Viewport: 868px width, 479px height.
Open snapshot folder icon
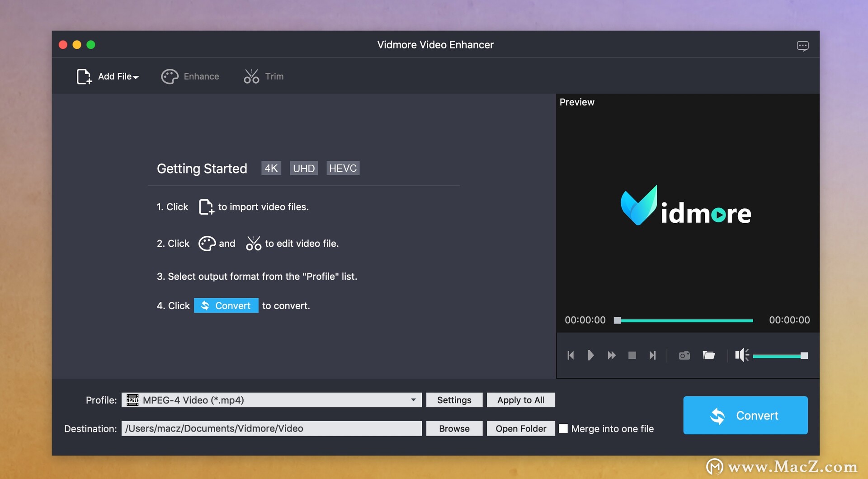709,355
